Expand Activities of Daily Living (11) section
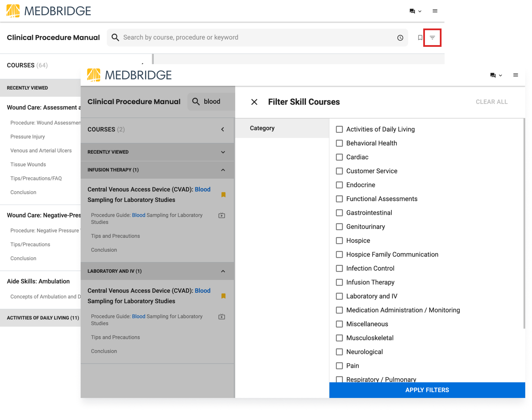This screenshot has width=532, height=420. [40, 318]
